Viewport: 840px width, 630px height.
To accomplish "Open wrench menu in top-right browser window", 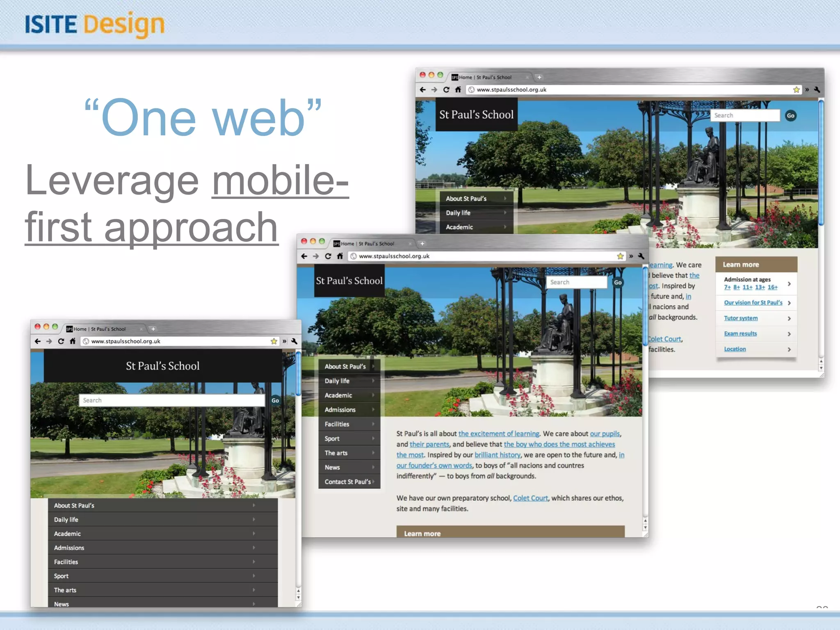I will (817, 89).
